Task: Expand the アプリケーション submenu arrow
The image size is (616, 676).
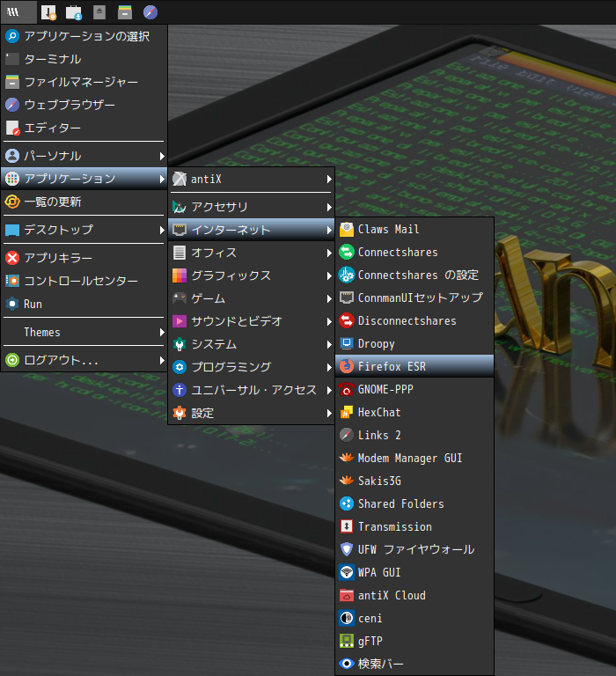Action: (162, 179)
